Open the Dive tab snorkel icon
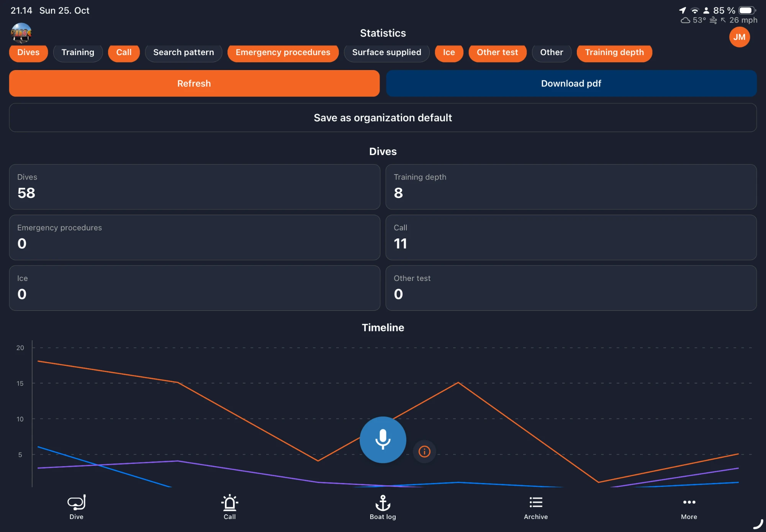Screen dimensions: 766x532 pyautogui.click(x=76, y=507)
